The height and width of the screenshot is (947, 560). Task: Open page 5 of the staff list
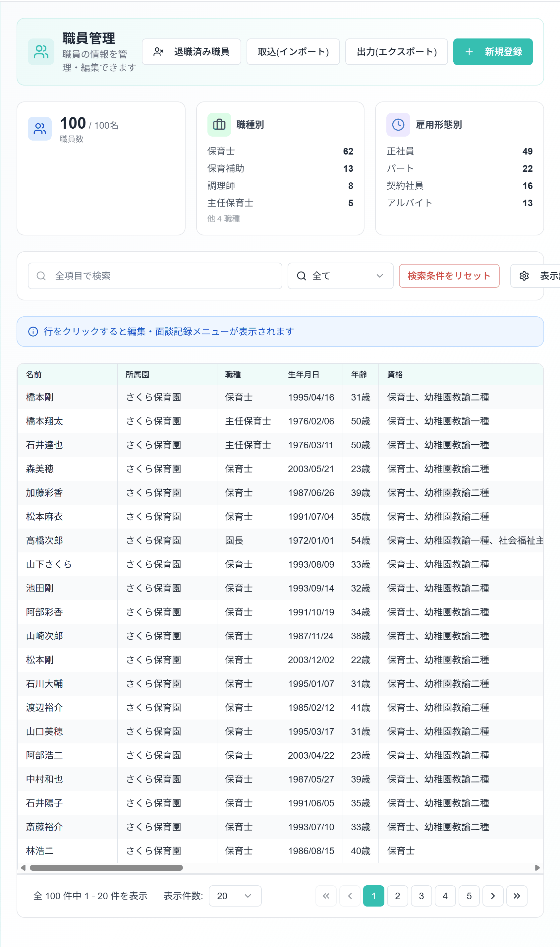(469, 896)
